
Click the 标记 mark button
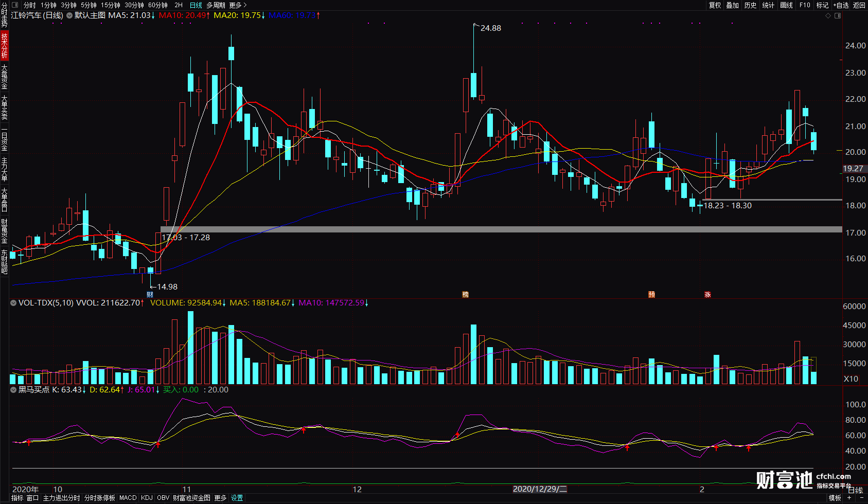pos(823,5)
